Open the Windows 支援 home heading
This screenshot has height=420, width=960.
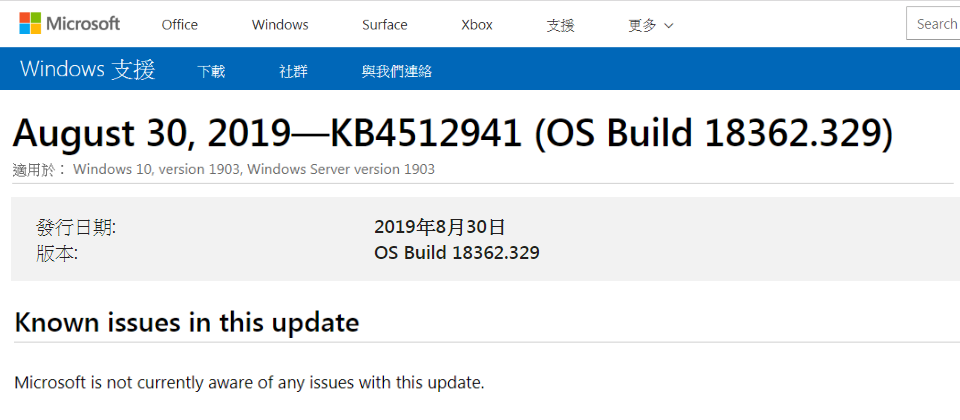88,70
